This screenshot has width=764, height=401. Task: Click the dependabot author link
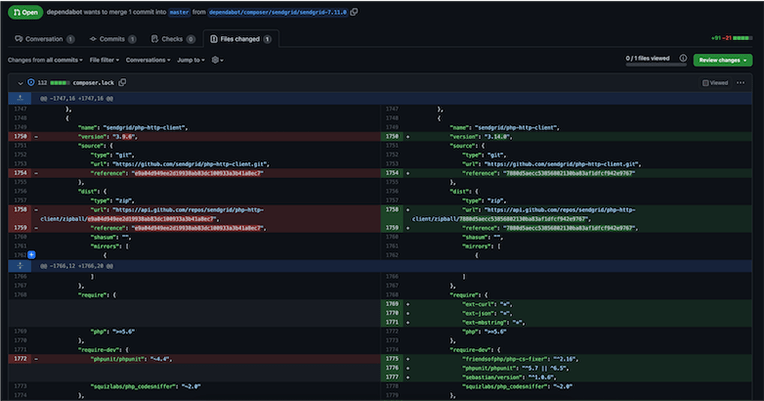64,12
